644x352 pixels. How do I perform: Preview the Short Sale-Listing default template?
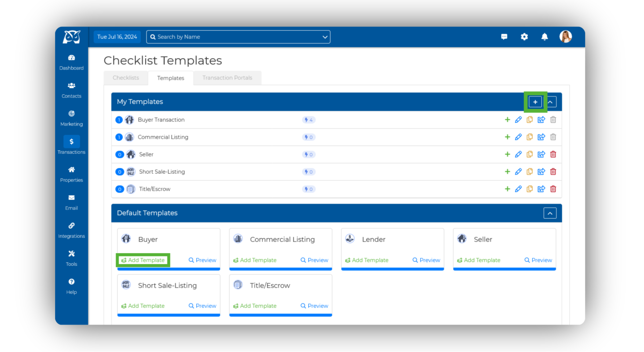(x=202, y=306)
